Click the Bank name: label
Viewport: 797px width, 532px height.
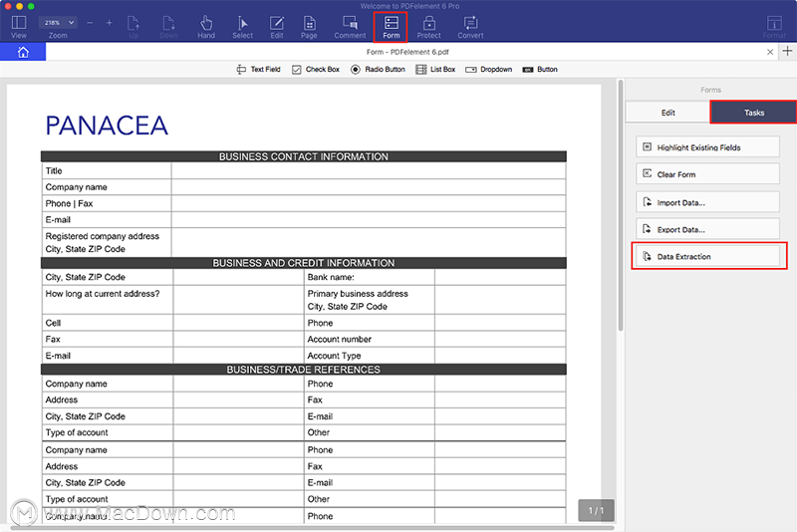point(331,277)
